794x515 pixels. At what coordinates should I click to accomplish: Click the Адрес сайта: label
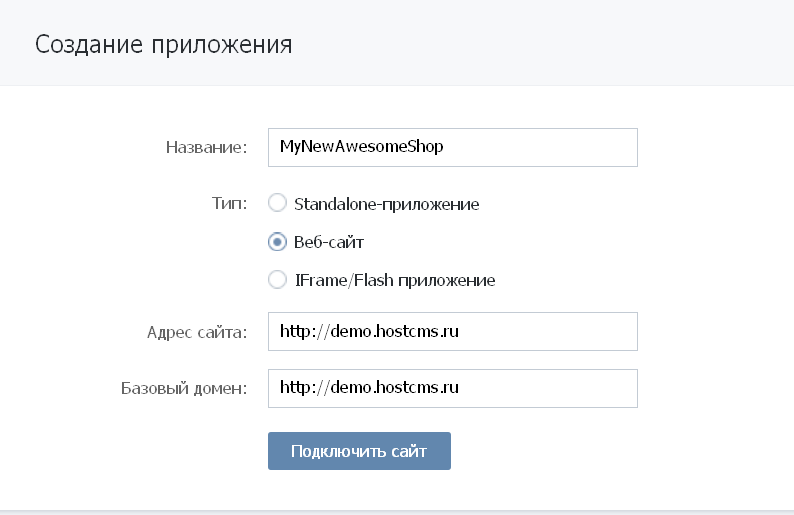point(197,332)
